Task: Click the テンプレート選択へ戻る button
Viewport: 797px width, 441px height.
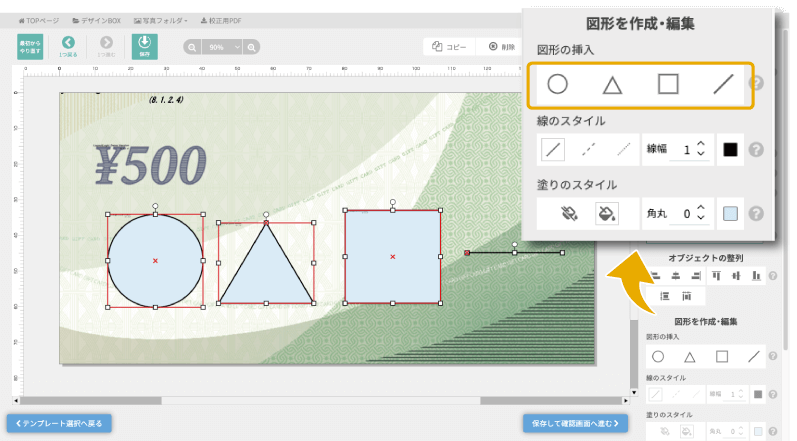Action: 58,423
